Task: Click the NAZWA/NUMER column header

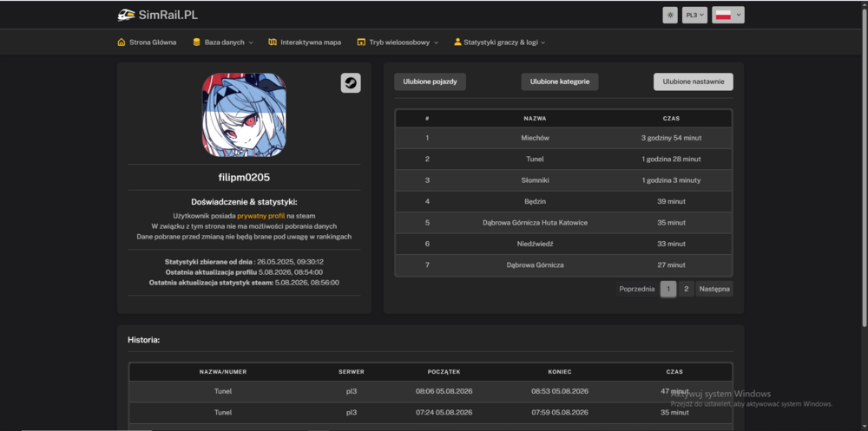Action: pyautogui.click(x=222, y=372)
